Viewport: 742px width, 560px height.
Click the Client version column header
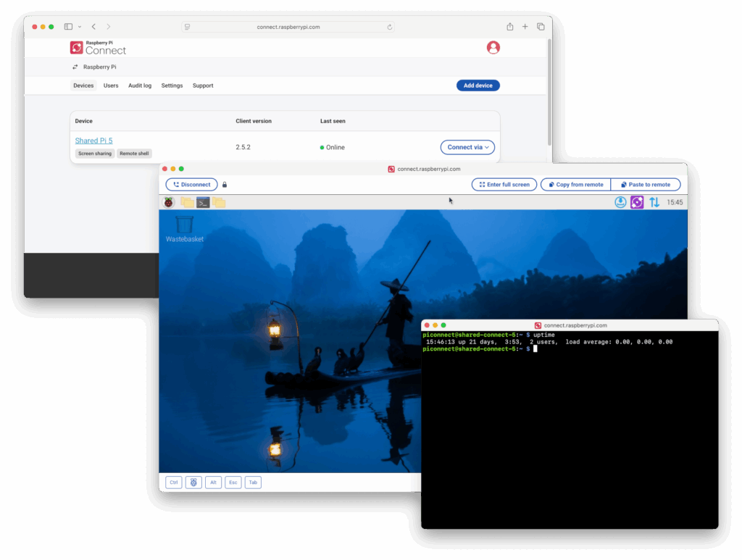tap(254, 121)
